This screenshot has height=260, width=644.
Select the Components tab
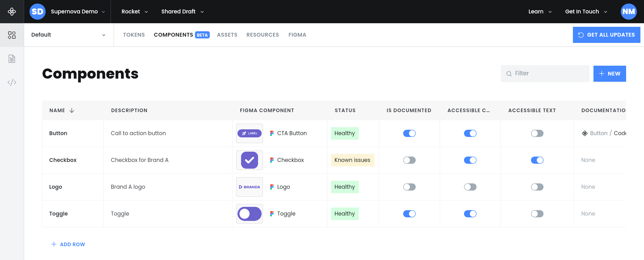tap(182, 35)
